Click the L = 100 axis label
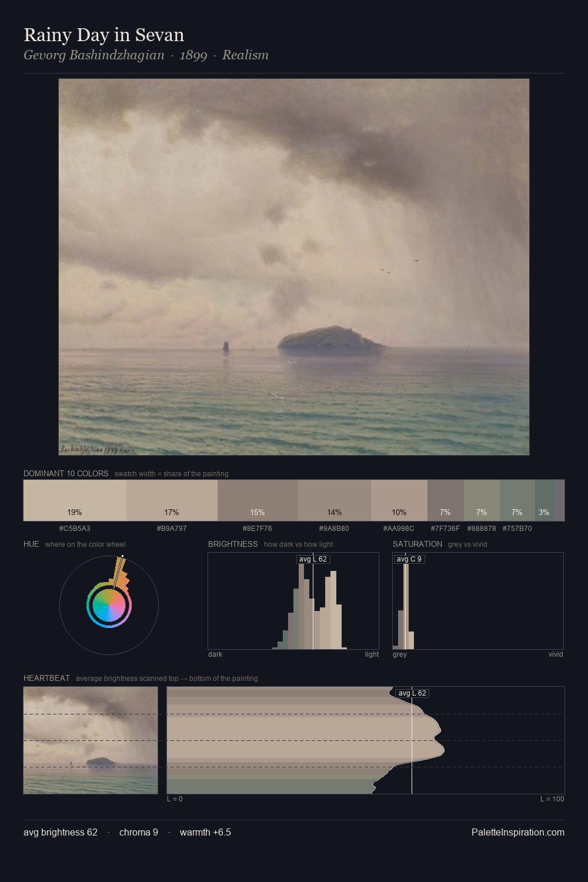Image resolution: width=588 pixels, height=882 pixels. 552,799
